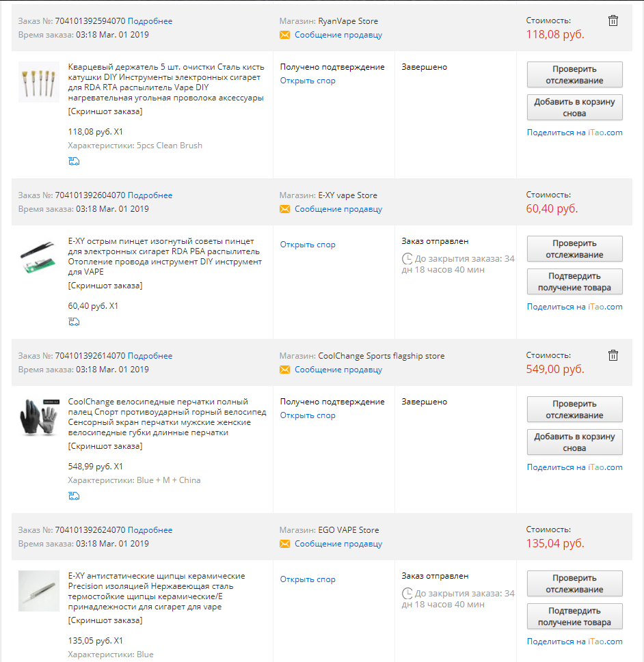Click delivery truck icon under the 60,40 руб. tweezers
Image resolution: width=644 pixels, height=662 pixels.
(x=74, y=322)
